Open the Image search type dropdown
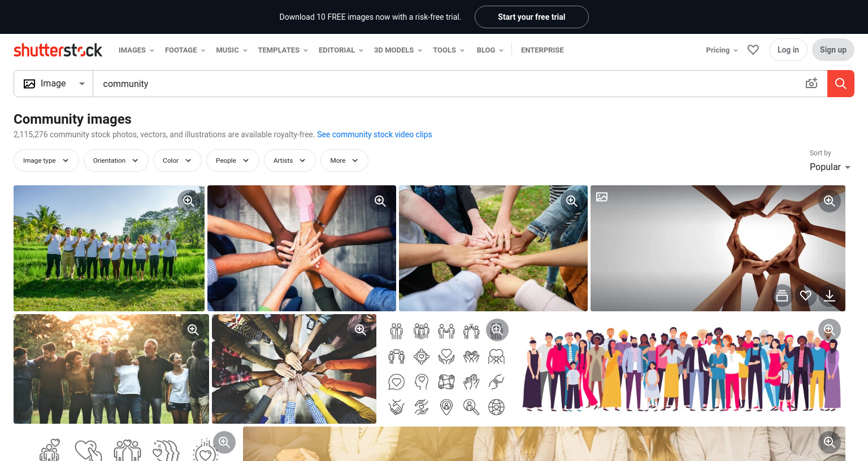Viewport: 868px width, 461px height. [x=54, y=84]
